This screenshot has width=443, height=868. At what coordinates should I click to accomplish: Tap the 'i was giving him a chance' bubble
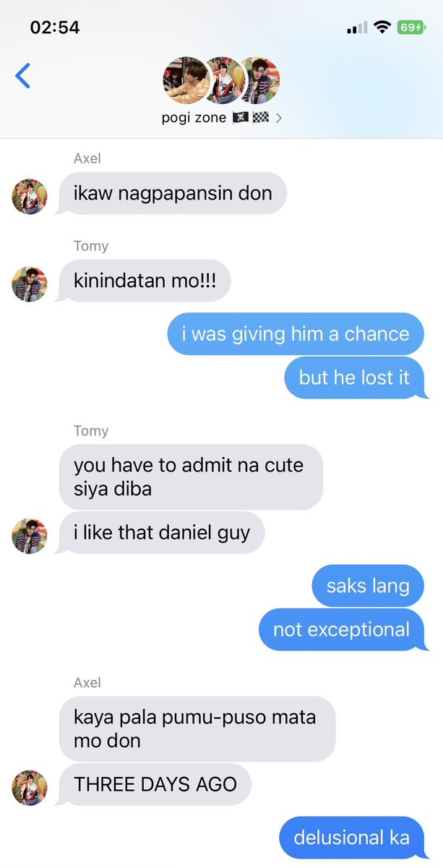click(296, 333)
